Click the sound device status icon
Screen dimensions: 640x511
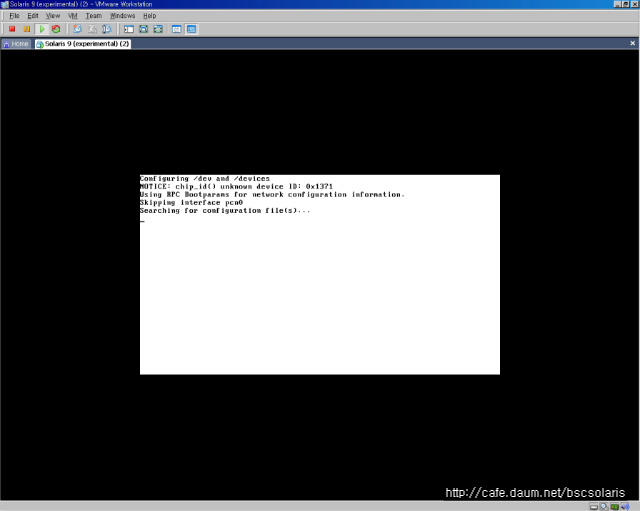625,507
